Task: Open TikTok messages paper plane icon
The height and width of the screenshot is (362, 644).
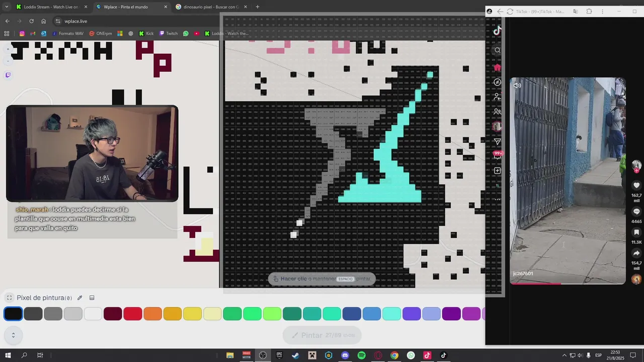Action: click(x=497, y=142)
